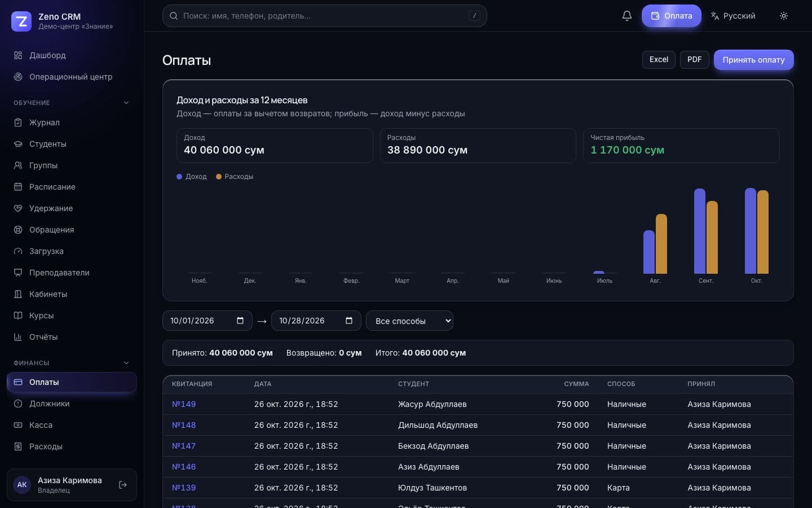Toggle the light theme sun icon
The height and width of the screenshot is (508, 812).
click(x=784, y=16)
